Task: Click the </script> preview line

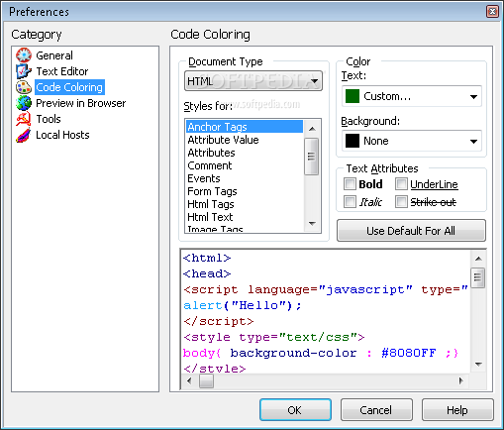Action: click(x=219, y=321)
